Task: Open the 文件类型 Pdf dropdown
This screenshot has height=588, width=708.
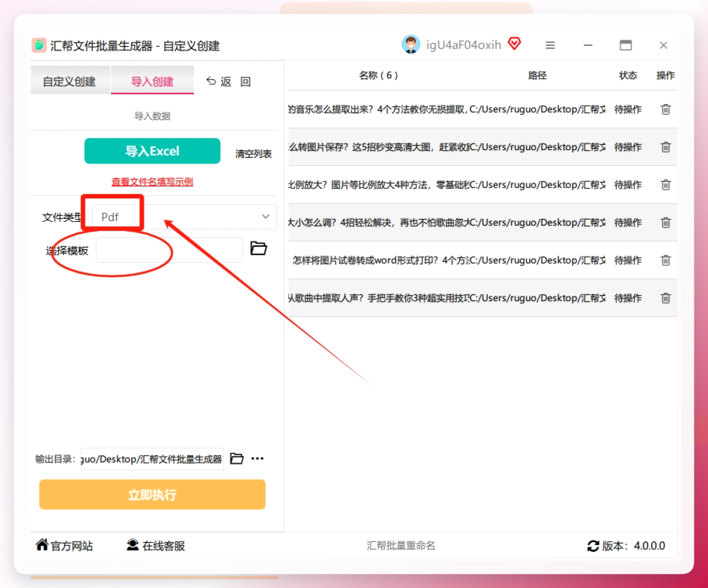Action: tap(185, 217)
